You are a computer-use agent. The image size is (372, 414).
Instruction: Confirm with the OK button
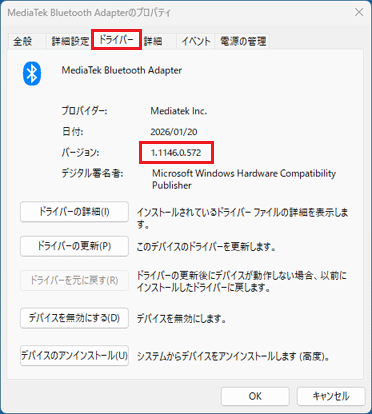point(255,396)
